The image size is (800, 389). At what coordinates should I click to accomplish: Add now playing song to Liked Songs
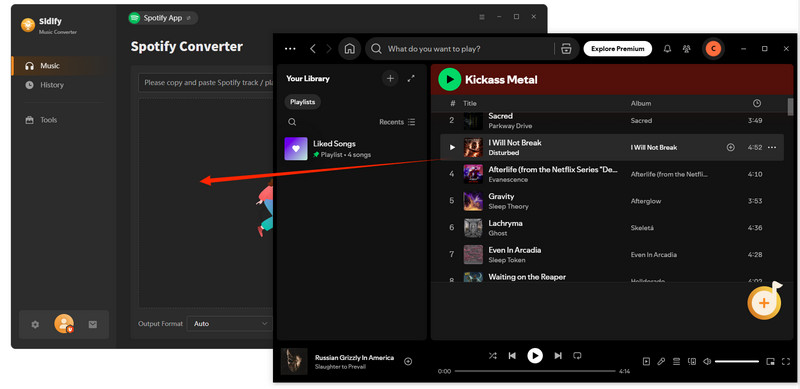pyautogui.click(x=408, y=361)
